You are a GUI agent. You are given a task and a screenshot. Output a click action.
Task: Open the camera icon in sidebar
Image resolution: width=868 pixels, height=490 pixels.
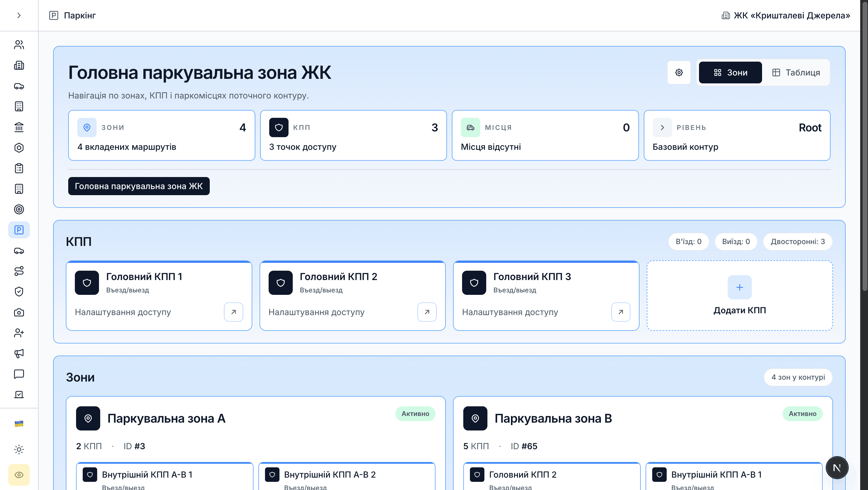[x=19, y=312]
